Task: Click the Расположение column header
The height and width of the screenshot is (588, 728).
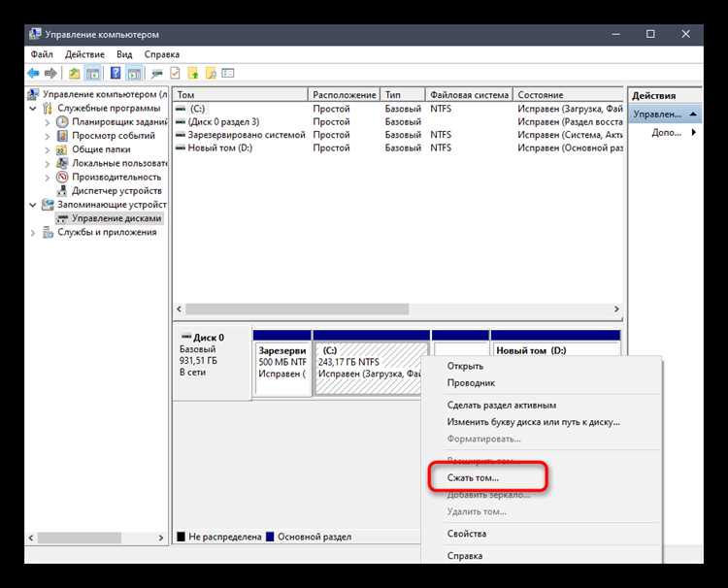Action: click(344, 95)
